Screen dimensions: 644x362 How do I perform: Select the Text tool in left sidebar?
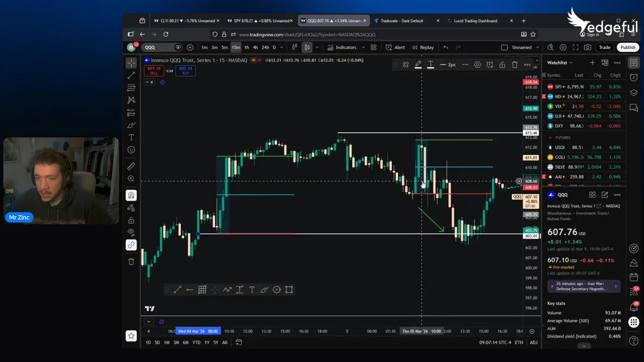tap(131, 137)
